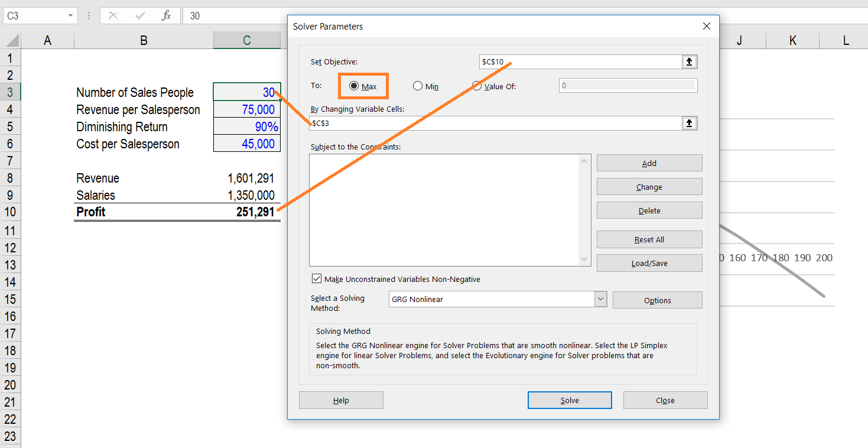Select row 15 header
The image size is (868, 448).
10,299
